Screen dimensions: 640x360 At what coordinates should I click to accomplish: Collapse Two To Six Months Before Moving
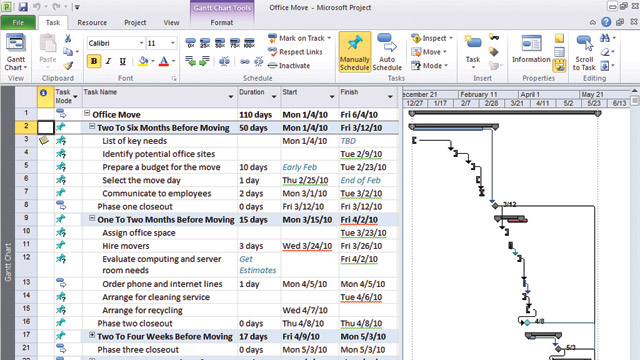[x=92, y=127]
